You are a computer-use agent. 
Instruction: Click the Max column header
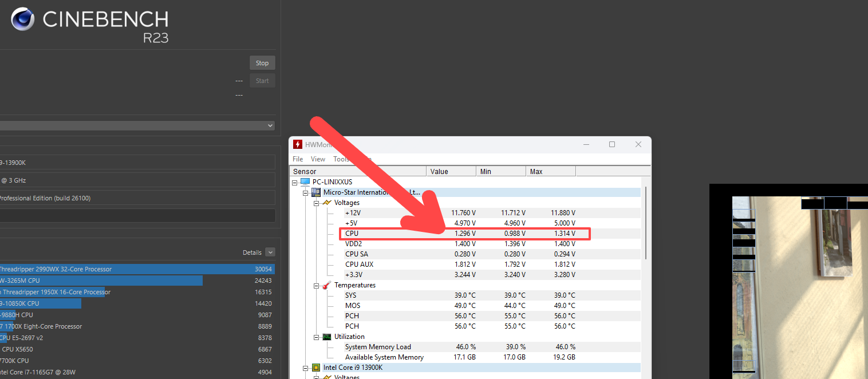(551, 171)
